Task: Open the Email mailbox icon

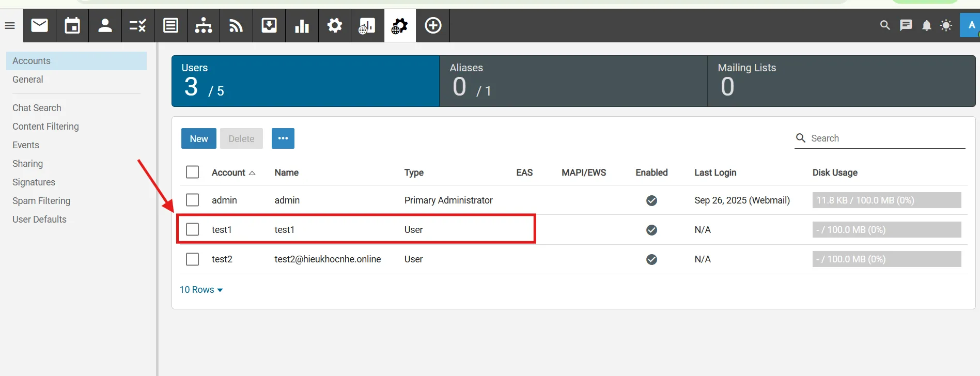Action: pos(40,25)
